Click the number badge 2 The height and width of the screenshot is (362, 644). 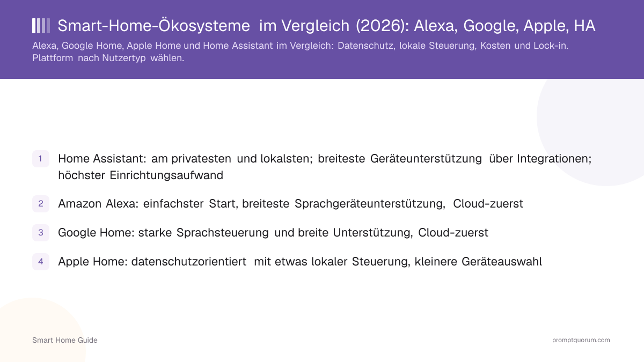(41, 204)
